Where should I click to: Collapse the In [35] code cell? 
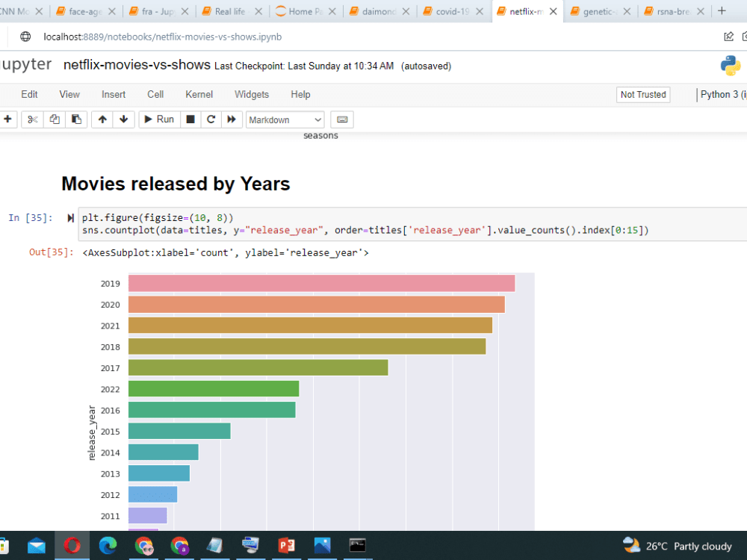(x=69, y=217)
